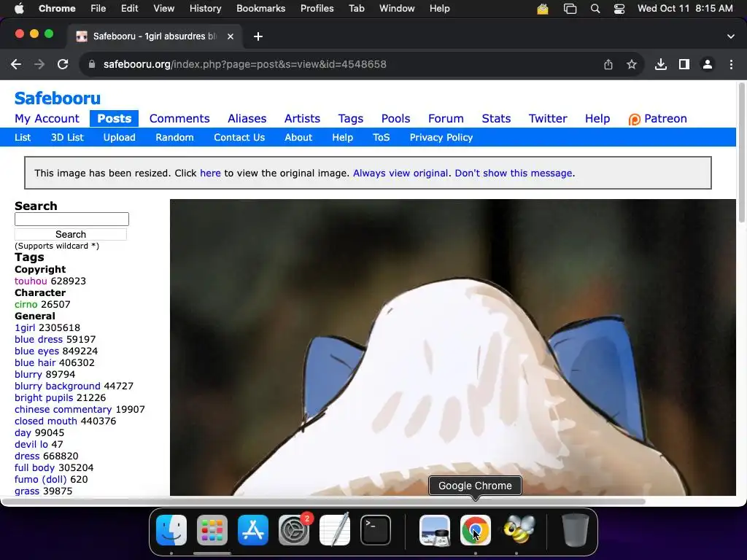Click Don't show this message
Screen dimensions: 747x560
point(514,174)
